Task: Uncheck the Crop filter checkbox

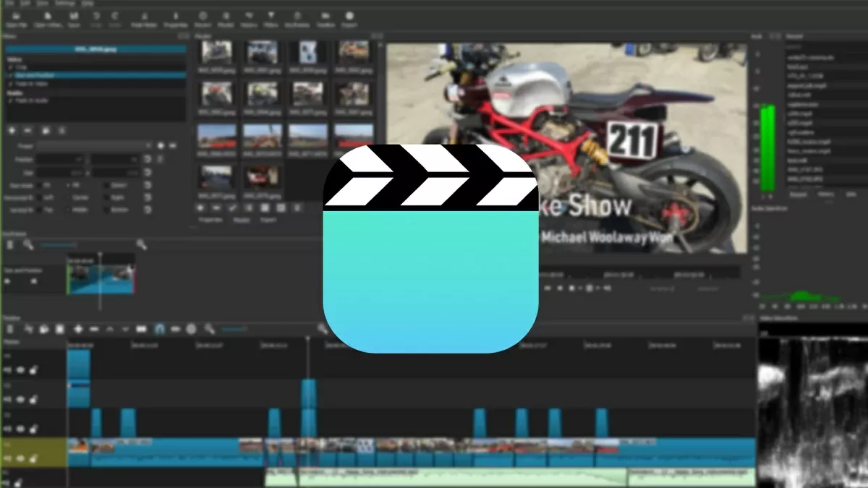Action: coord(9,67)
